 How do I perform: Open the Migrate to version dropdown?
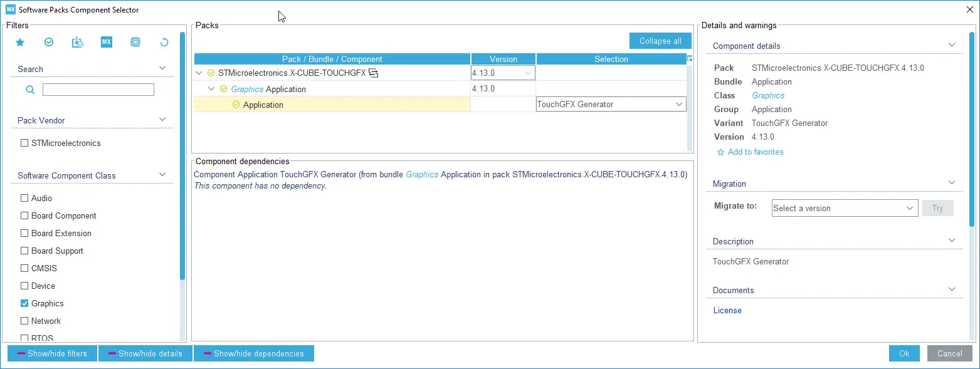click(910, 209)
